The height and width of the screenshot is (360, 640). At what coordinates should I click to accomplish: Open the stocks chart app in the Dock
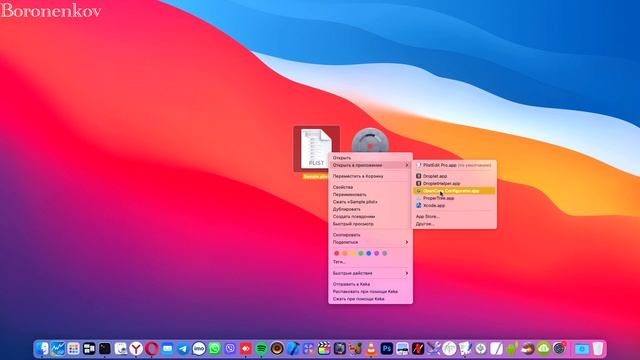point(58,349)
